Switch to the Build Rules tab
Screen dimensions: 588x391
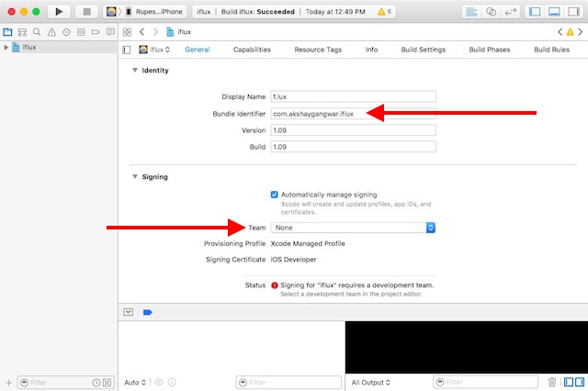coord(551,50)
